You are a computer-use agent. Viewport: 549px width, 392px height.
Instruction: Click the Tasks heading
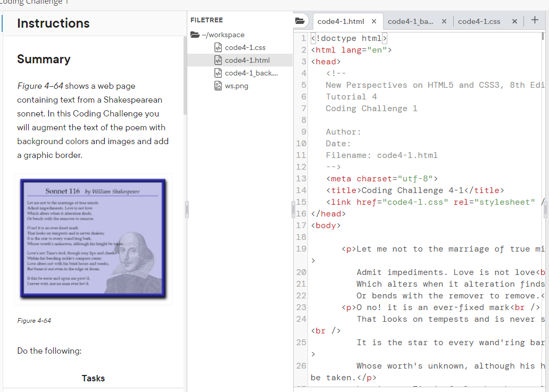click(93, 378)
